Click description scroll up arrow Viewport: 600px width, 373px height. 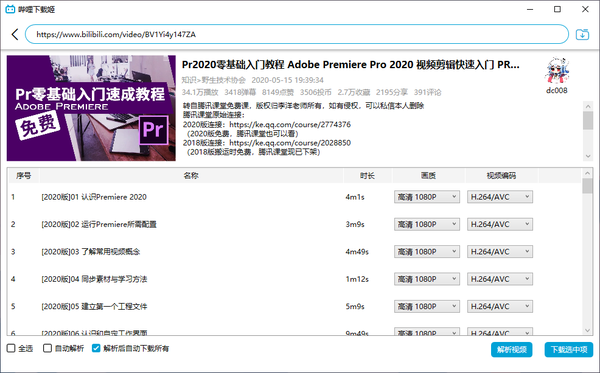(x=588, y=106)
